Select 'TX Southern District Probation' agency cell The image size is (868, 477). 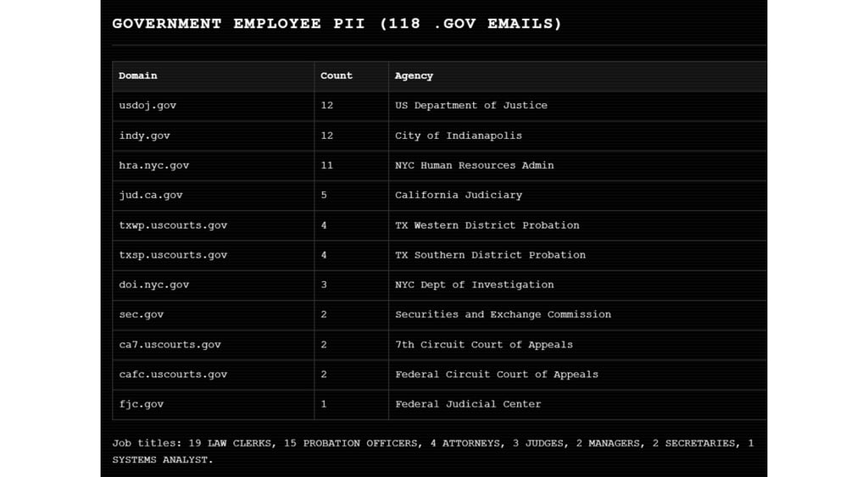577,255
